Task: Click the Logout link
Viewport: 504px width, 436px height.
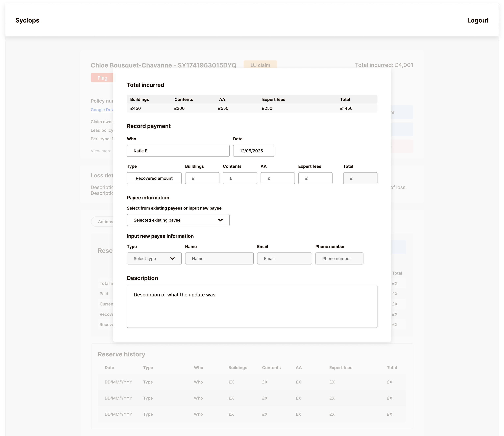Action: point(477,20)
